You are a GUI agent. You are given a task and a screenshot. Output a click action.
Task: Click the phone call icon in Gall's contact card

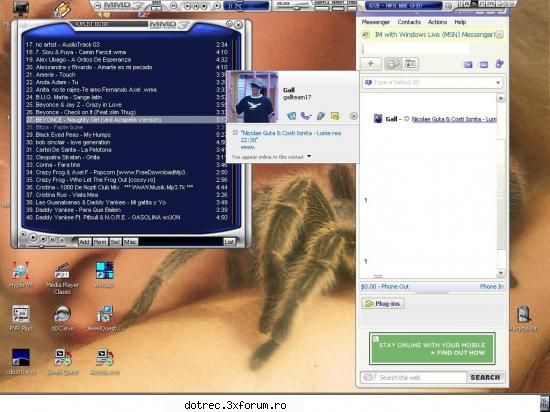306,115
